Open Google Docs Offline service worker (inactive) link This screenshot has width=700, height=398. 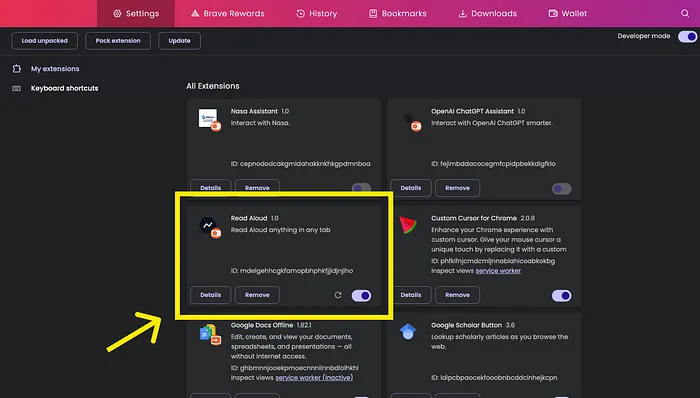314,377
